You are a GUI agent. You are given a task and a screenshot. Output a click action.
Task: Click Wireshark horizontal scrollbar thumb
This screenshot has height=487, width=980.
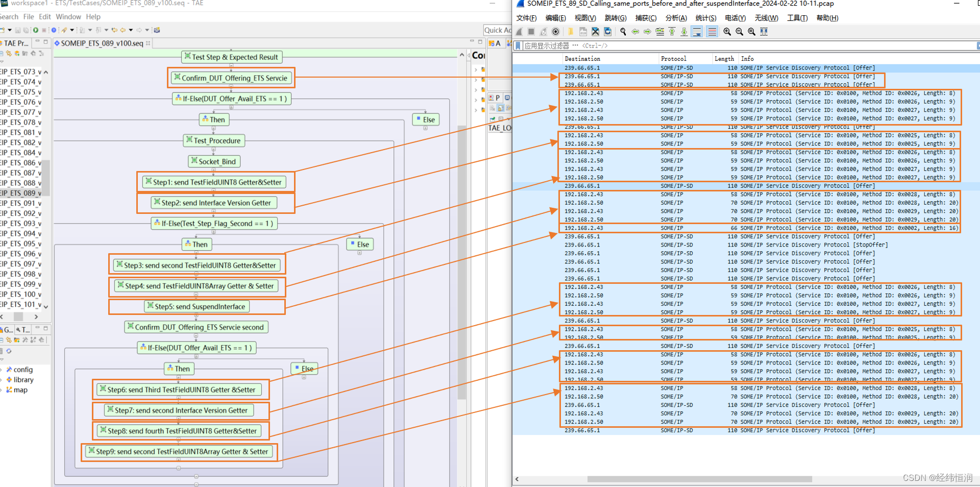coord(699,479)
